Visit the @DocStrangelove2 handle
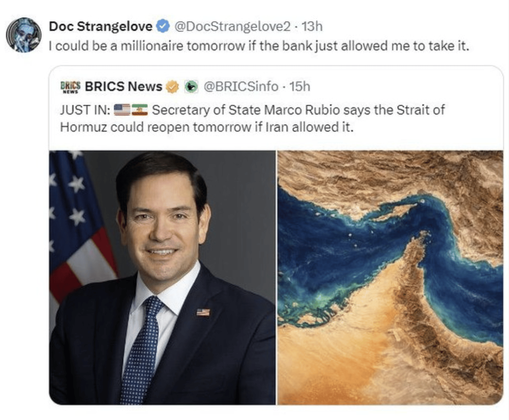Screen dimensions: 509x420 (x=232, y=26)
